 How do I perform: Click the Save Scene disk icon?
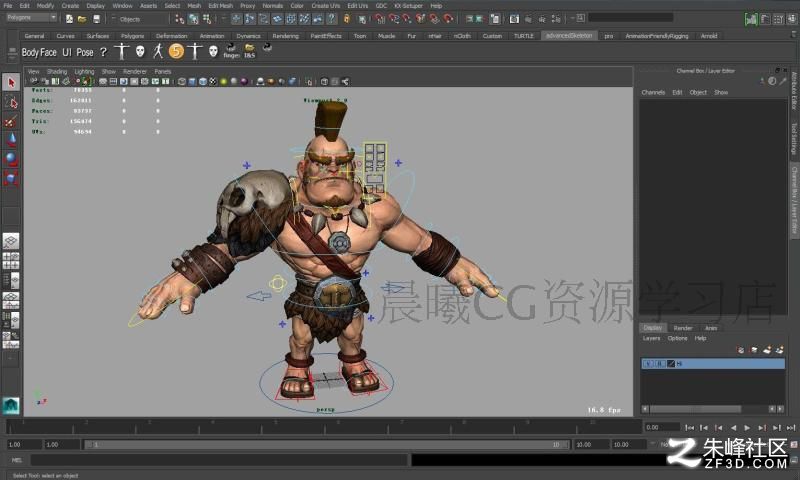[96, 19]
